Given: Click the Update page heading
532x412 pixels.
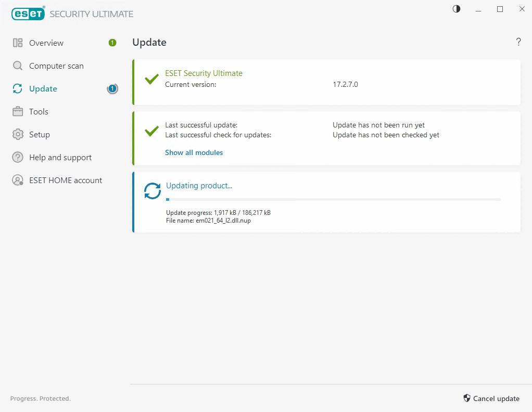Looking at the screenshot, I should tap(149, 42).
